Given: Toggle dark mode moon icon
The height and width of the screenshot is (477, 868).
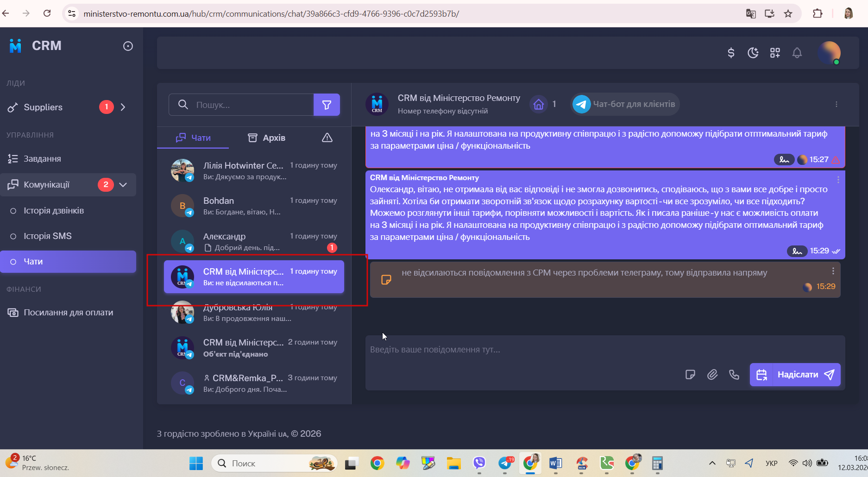Looking at the screenshot, I should 753,53.
